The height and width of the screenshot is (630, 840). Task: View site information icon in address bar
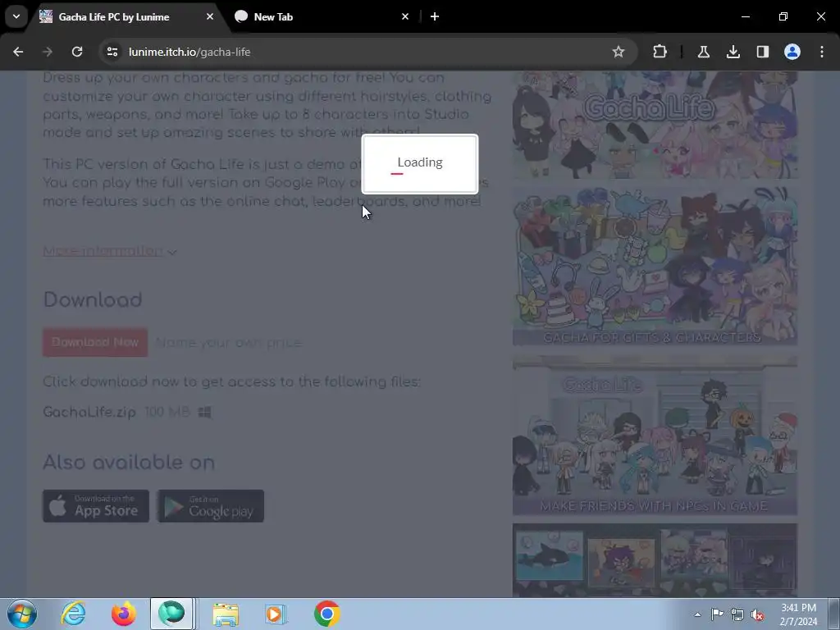pos(112,52)
